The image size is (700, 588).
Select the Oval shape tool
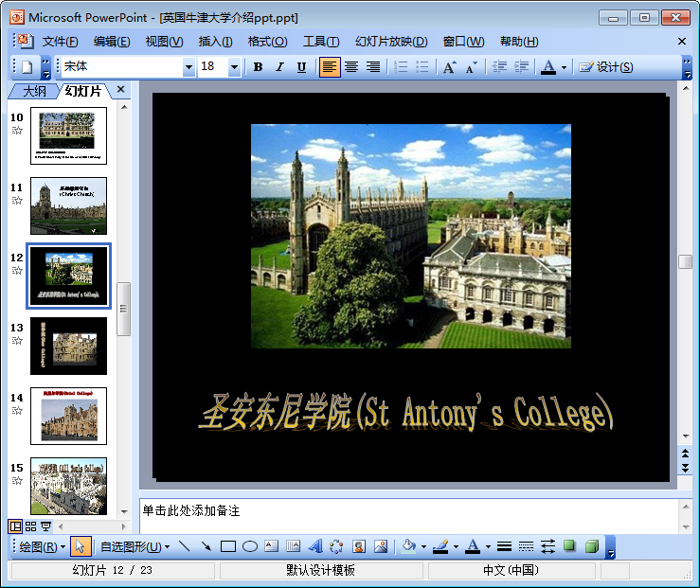[x=250, y=546]
